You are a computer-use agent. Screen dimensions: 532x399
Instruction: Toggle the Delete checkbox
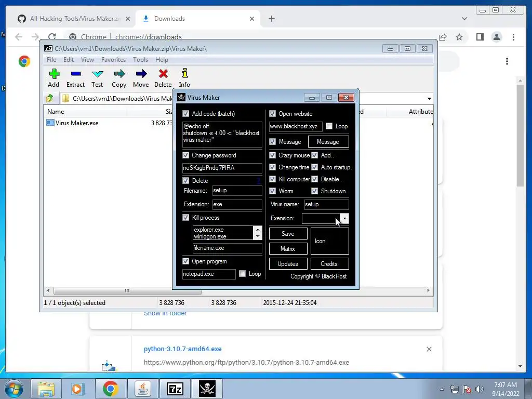[x=185, y=180]
